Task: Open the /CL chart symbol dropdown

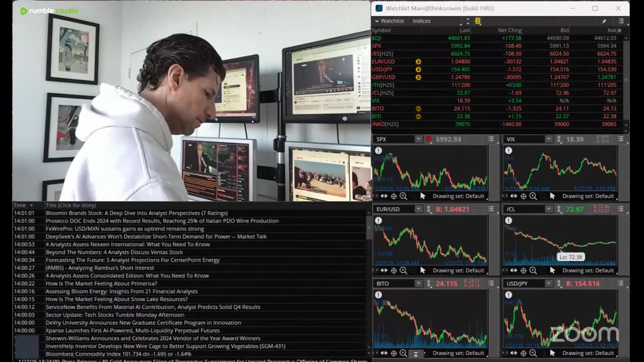Action: point(548,209)
